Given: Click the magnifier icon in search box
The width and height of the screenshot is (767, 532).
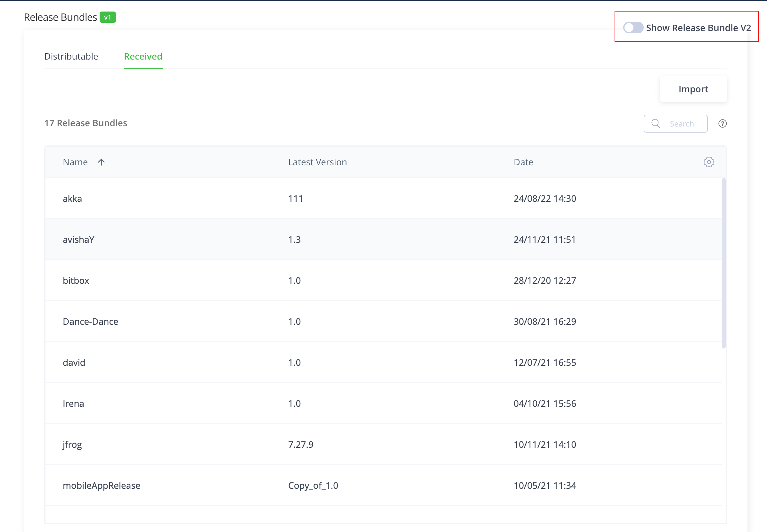Looking at the screenshot, I should click(655, 124).
